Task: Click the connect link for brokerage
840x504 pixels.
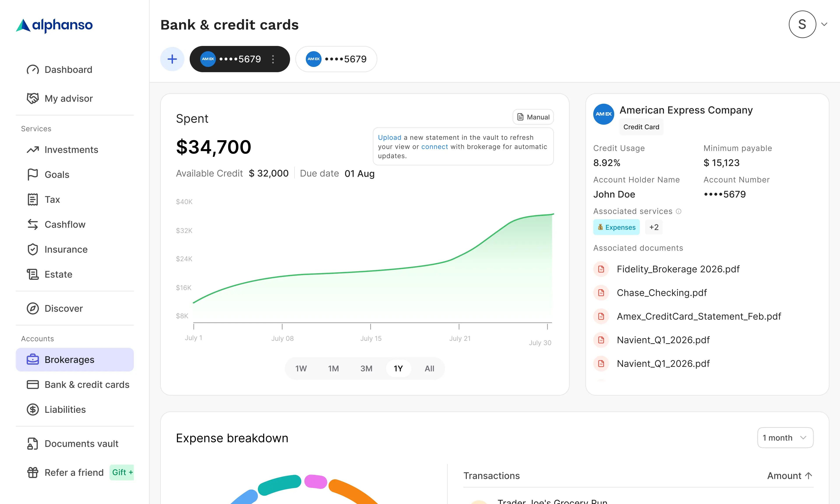Action: coord(435,147)
